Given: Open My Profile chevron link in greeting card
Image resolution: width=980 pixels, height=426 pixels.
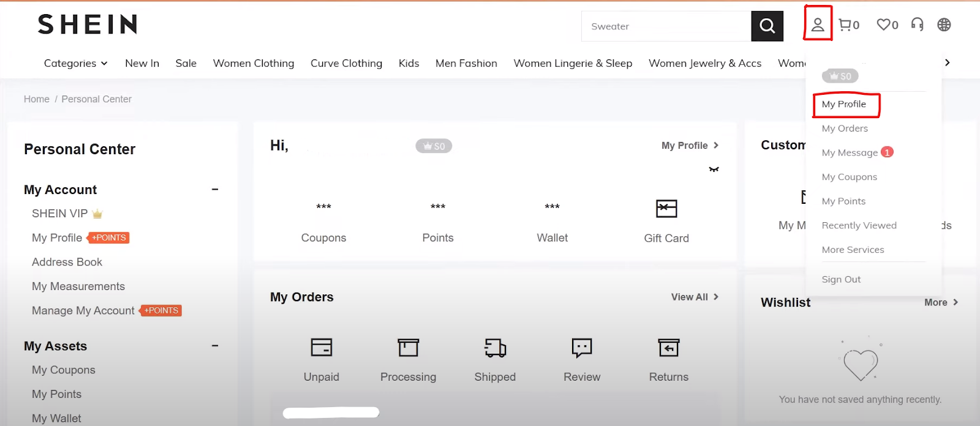Looking at the screenshot, I should pyautogui.click(x=690, y=145).
